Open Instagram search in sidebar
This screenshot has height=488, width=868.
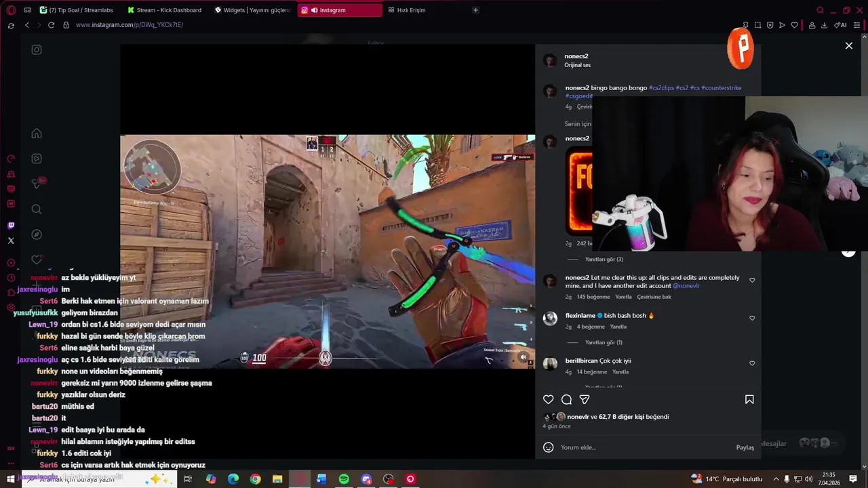pos(37,209)
